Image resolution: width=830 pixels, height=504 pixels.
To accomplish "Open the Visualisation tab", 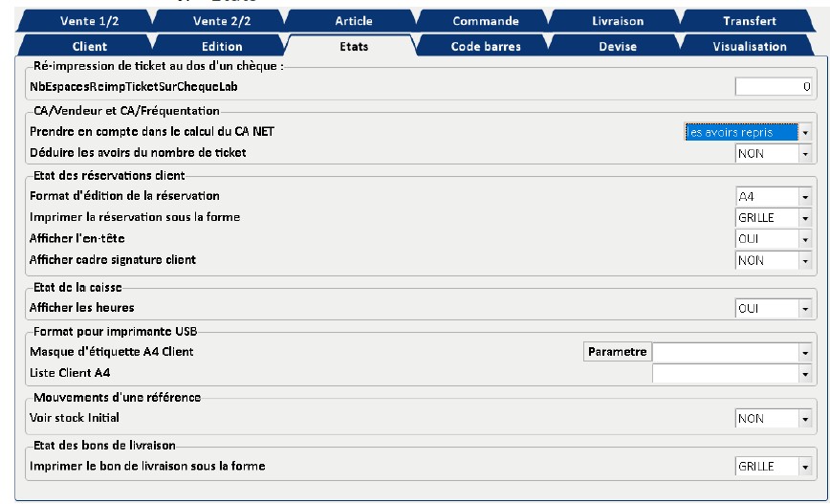I will point(750,46).
